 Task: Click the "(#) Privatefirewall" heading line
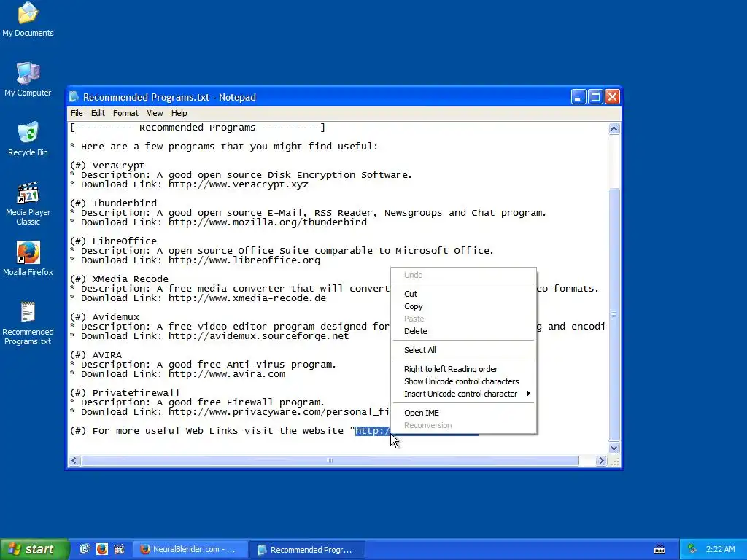[x=125, y=393]
